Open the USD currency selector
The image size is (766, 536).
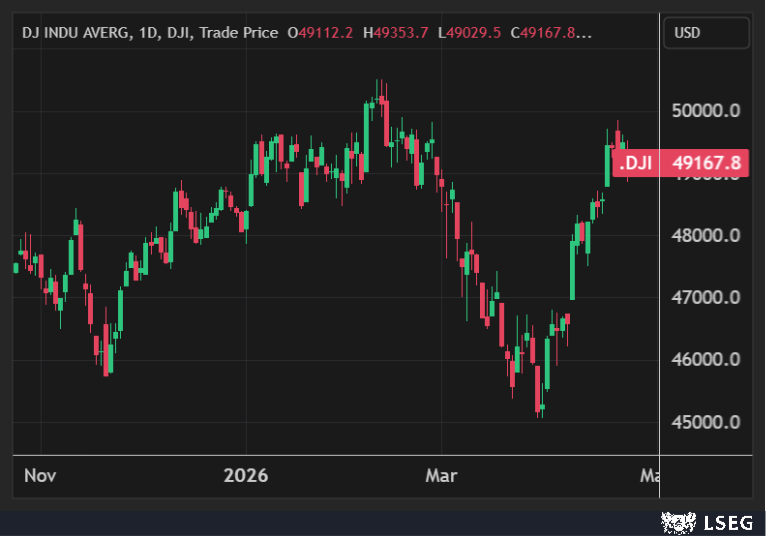[705, 33]
